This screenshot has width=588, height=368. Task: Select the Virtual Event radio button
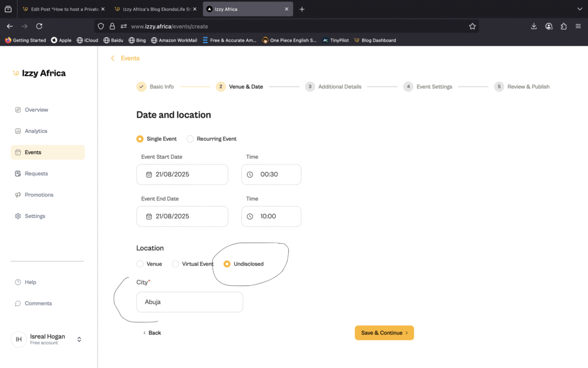(x=175, y=264)
